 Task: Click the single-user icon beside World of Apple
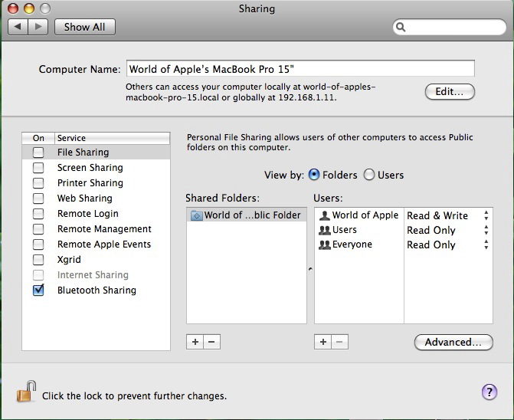point(325,215)
